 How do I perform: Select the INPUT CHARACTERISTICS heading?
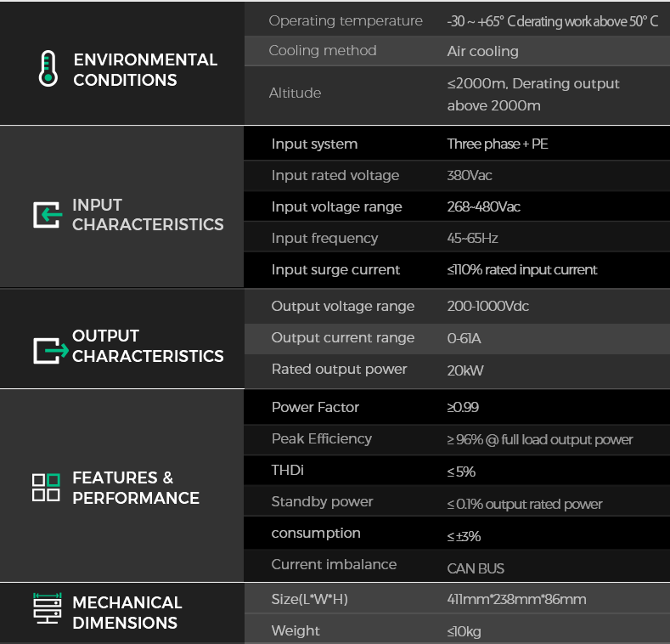click(148, 215)
